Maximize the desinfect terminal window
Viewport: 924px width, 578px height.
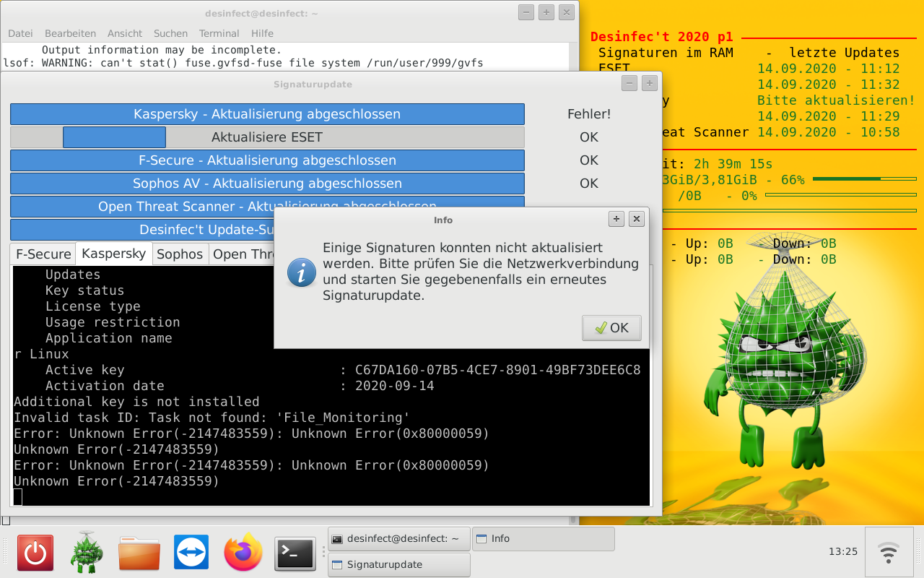546,12
